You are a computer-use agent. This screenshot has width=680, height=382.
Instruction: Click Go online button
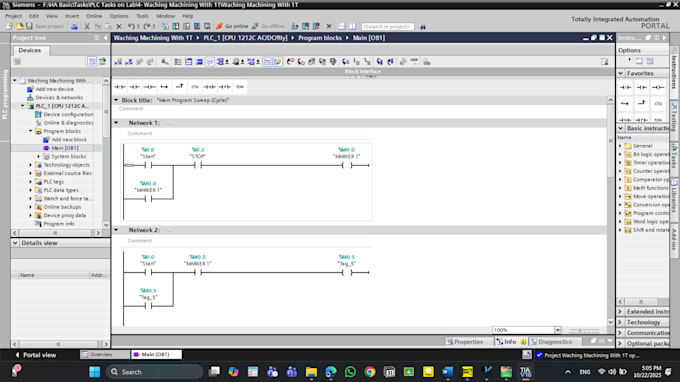(232, 26)
